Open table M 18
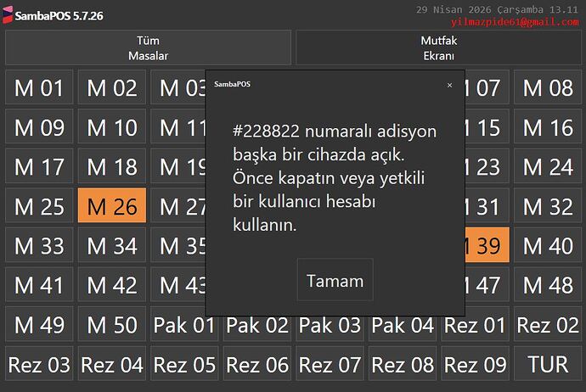Viewport: 586px width, 392px height. 112,167
